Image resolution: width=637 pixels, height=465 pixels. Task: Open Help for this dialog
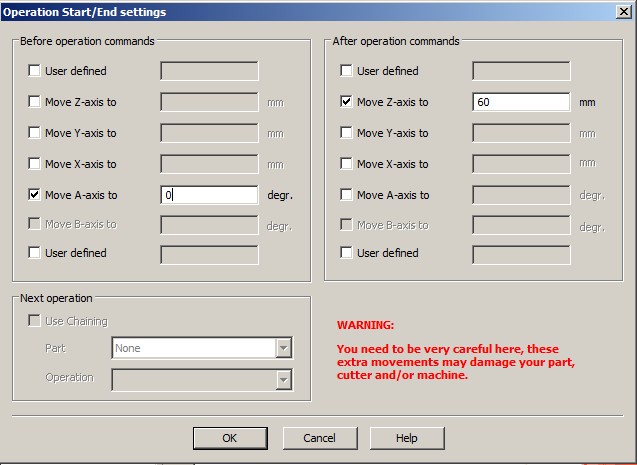pyautogui.click(x=406, y=438)
